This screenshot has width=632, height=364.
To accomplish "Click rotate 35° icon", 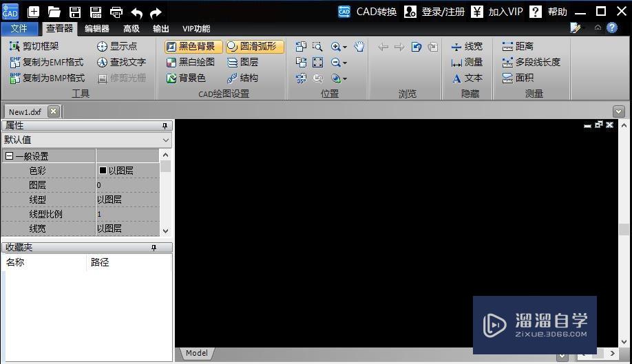I will click(x=301, y=78).
